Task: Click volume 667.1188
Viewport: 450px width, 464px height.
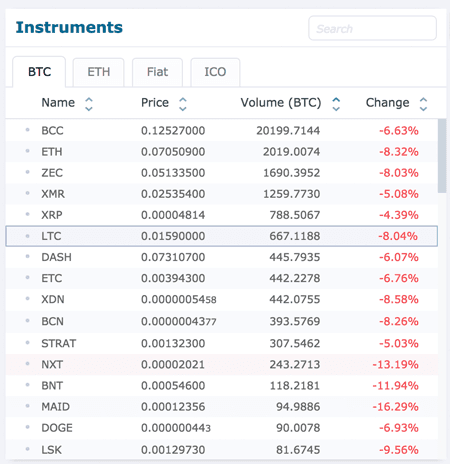Action: pyautogui.click(x=295, y=236)
